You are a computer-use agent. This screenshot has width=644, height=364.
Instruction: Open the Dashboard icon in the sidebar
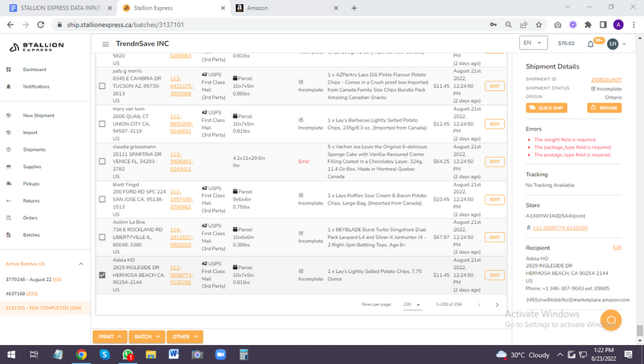tap(9, 69)
